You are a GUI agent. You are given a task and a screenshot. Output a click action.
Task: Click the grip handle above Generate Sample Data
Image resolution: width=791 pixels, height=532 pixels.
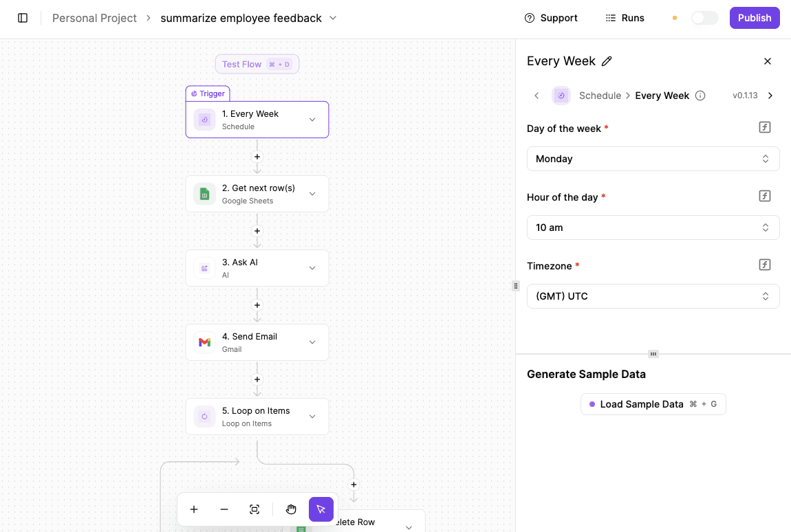[x=653, y=353]
